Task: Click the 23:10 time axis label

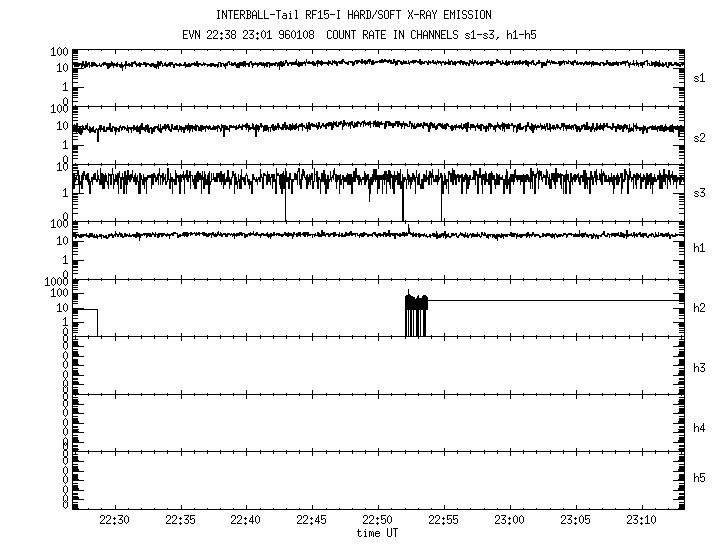Action: click(642, 521)
